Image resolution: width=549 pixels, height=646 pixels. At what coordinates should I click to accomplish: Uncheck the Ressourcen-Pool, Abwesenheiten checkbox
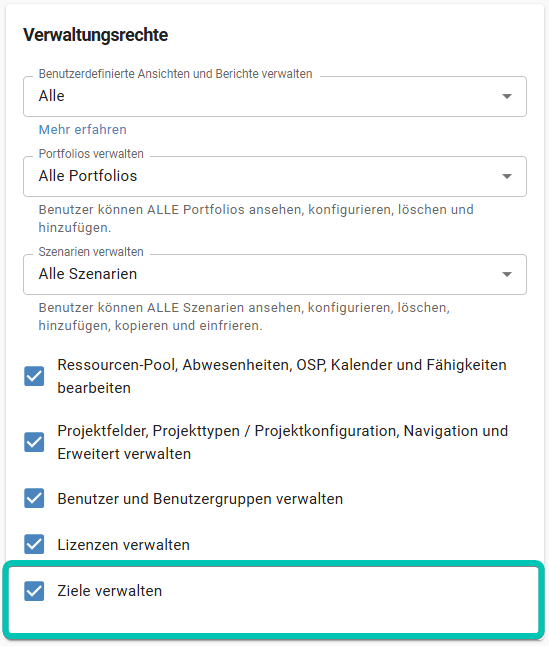[34, 376]
